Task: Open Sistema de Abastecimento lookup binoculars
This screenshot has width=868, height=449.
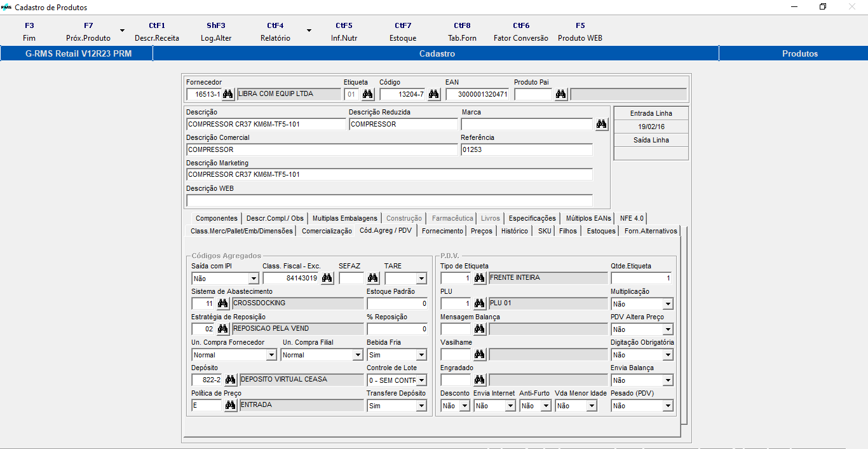Action: point(223,303)
